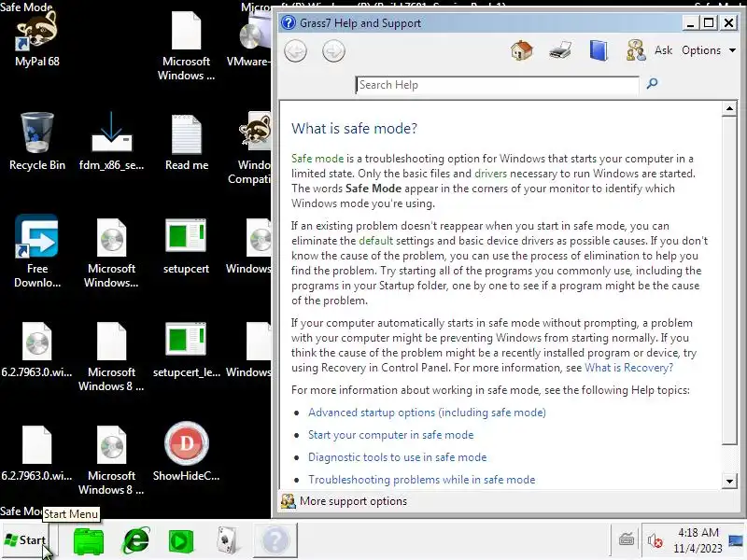Select blank-page Microsoft Windows 8 ... icon
Image resolution: width=747 pixels, height=560 pixels.
pyautogui.click(x=111, y=357)
